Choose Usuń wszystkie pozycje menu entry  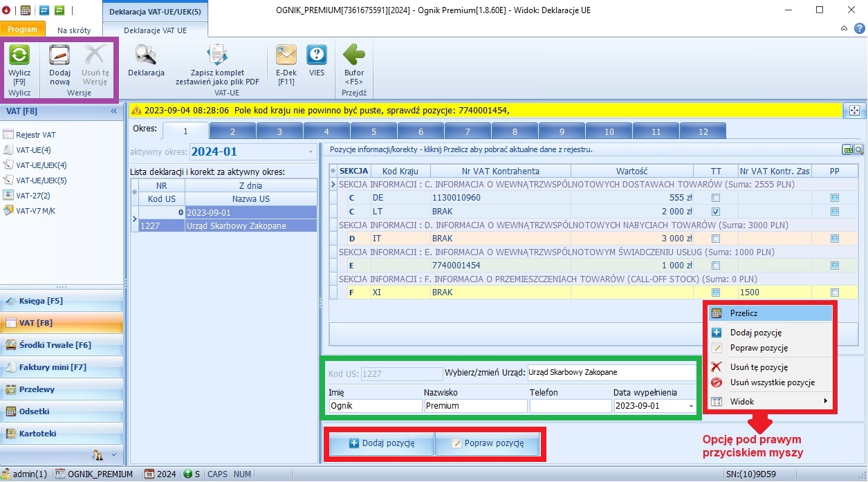tap(770, 382)
